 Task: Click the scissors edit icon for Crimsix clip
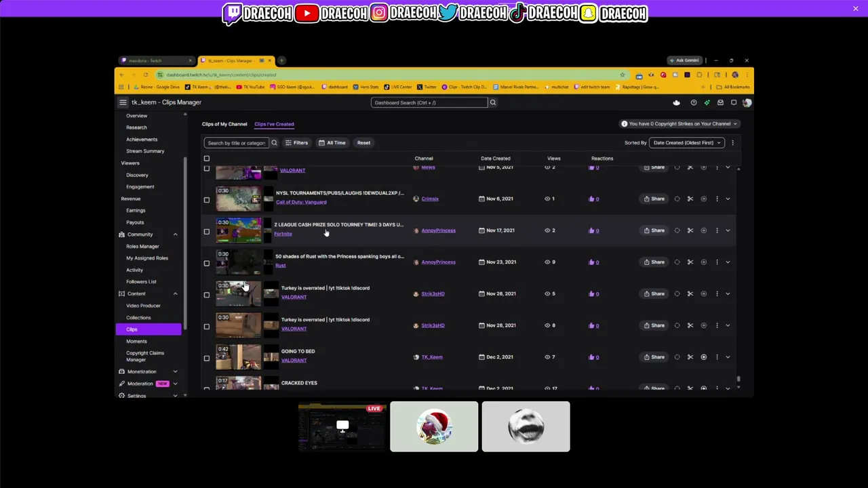(690, 199)
